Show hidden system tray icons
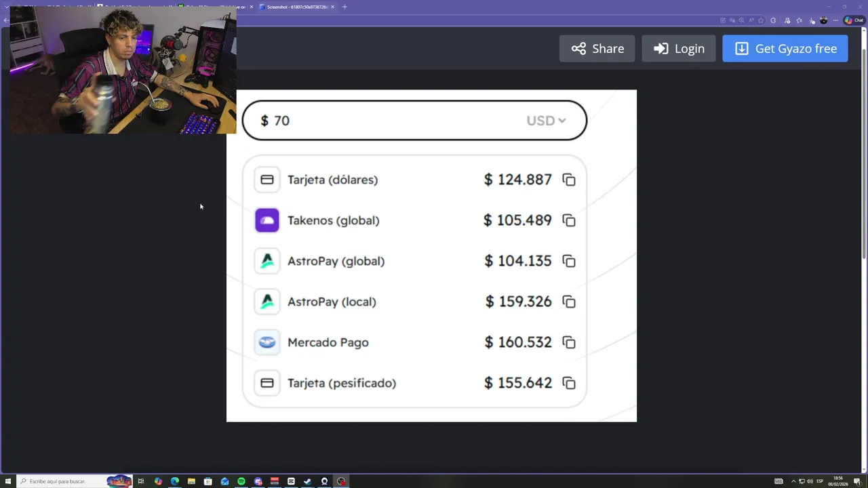868x488 pixels. [793, 481]
